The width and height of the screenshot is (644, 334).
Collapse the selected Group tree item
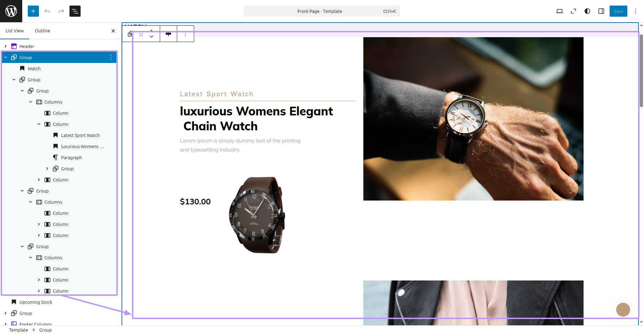tap(6, 57)
